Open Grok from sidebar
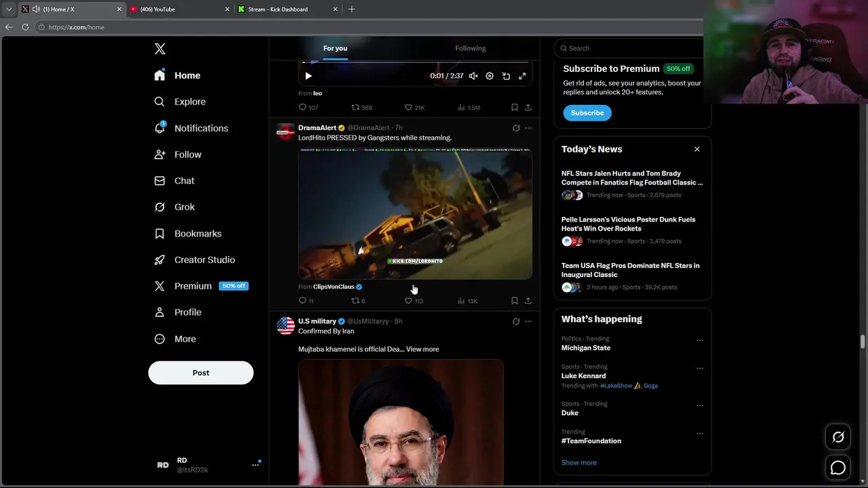 coord(175,207)
